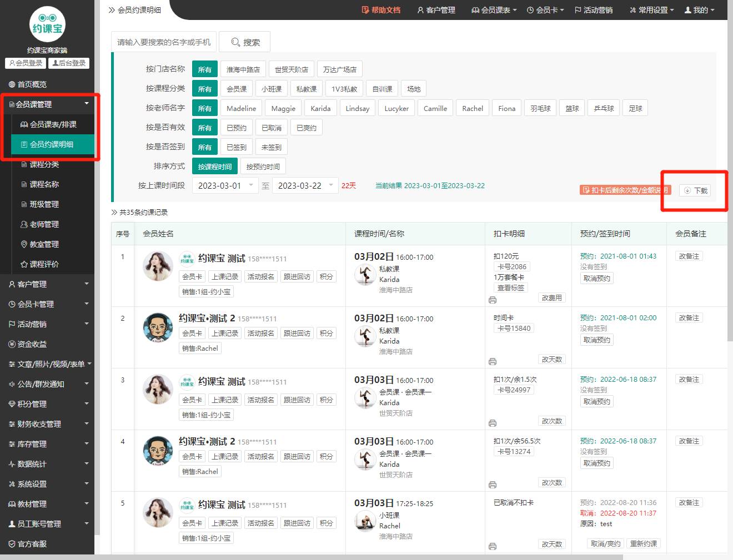733x560 pixels.
Task: Click 改费用 in row 1
Action: pos(551,298)
